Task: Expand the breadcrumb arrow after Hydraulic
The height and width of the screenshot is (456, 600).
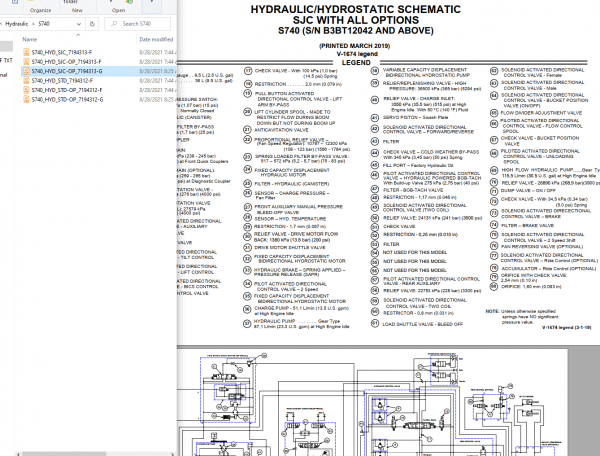Action: click(x=33, y=24)
